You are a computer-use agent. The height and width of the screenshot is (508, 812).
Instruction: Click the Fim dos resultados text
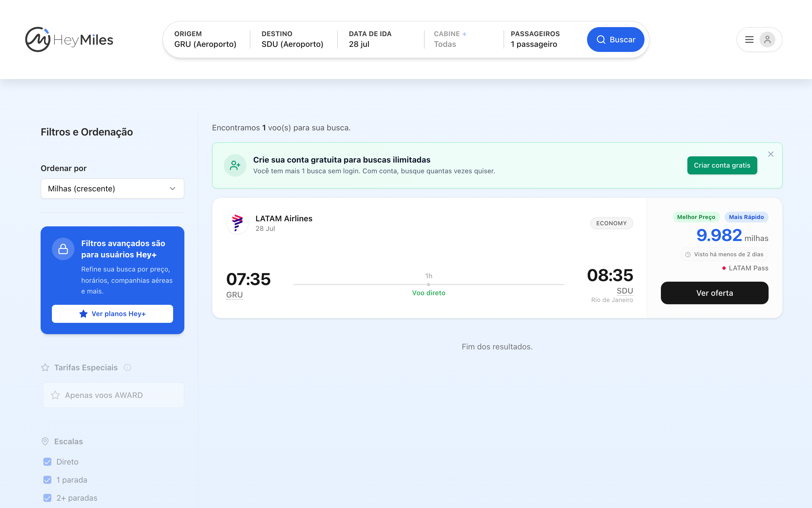tap(497, 347)
